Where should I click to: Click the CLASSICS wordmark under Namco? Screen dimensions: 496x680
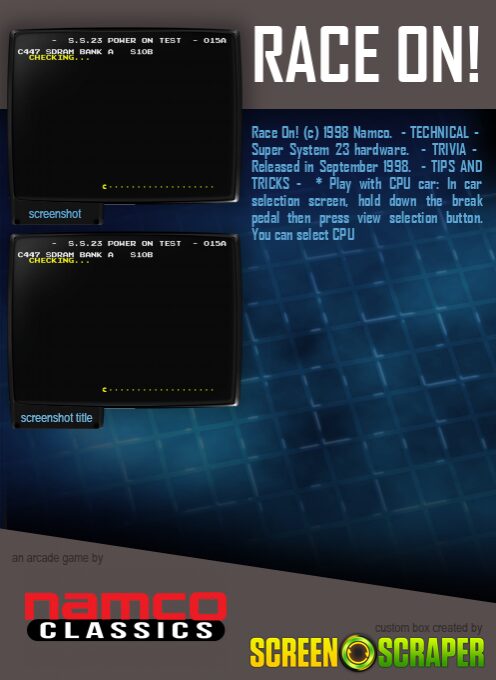126,631
